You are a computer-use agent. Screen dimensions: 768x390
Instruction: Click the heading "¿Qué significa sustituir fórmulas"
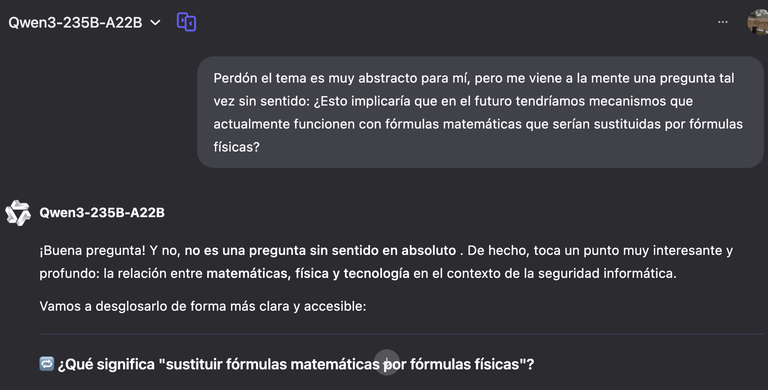tap(296, 364)
